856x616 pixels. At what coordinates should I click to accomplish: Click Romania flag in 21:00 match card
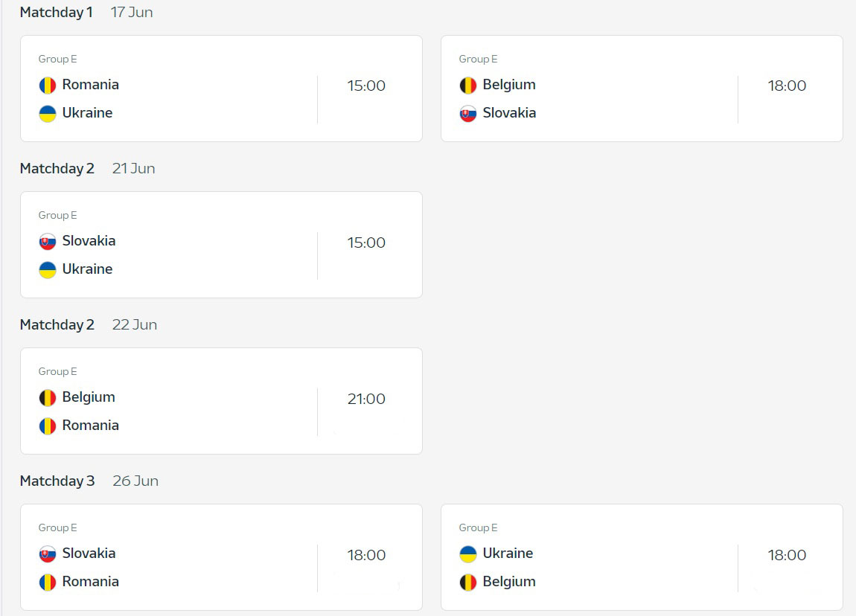point(48,426)
